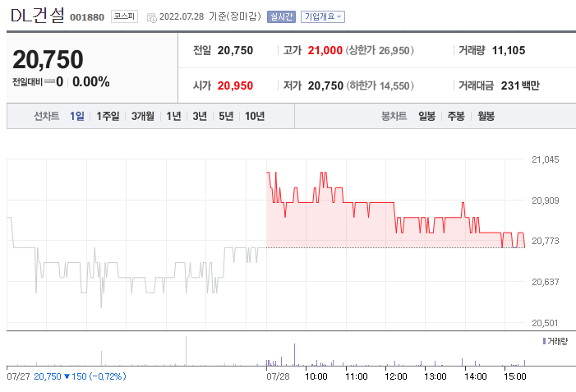Click the 20,501 price axis label
Screen dimensions: 576x392
545,323
